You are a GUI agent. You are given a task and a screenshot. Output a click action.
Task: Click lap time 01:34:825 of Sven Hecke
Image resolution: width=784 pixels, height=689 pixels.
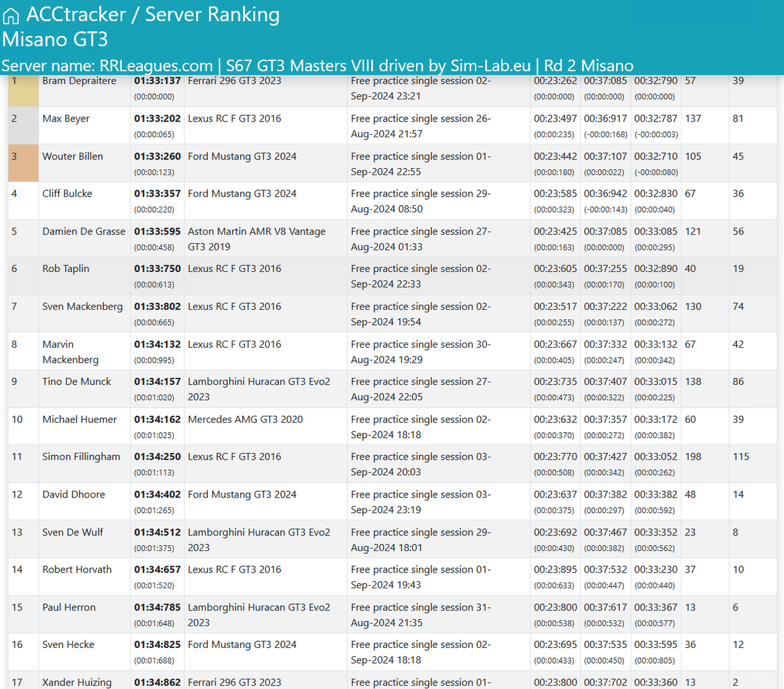point(157,645)
